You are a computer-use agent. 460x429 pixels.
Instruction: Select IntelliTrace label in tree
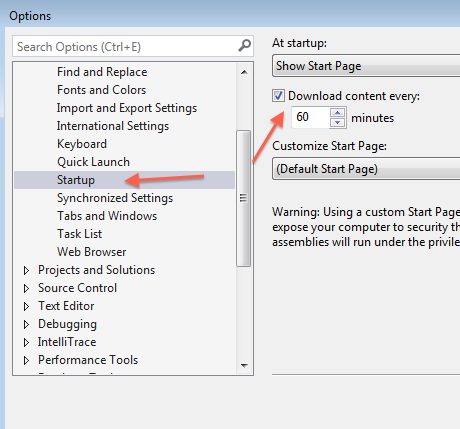67,342
